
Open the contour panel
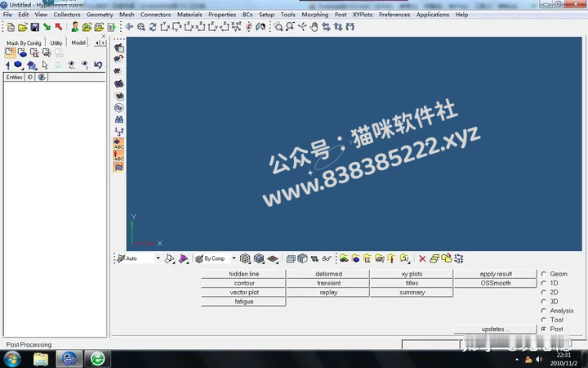coord(243,283)
